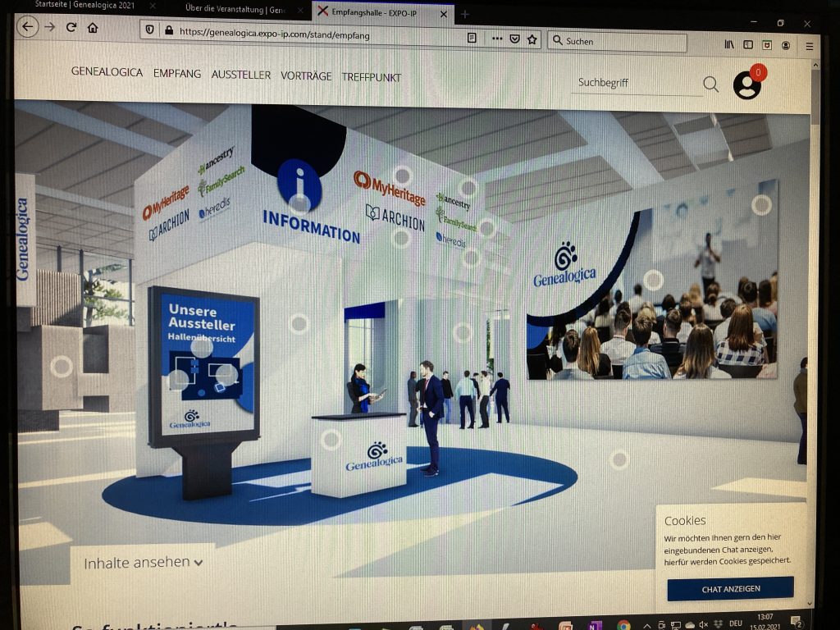Open the AUSSTELLER menu item
840x630 pixels.
[x=240, y=75]
